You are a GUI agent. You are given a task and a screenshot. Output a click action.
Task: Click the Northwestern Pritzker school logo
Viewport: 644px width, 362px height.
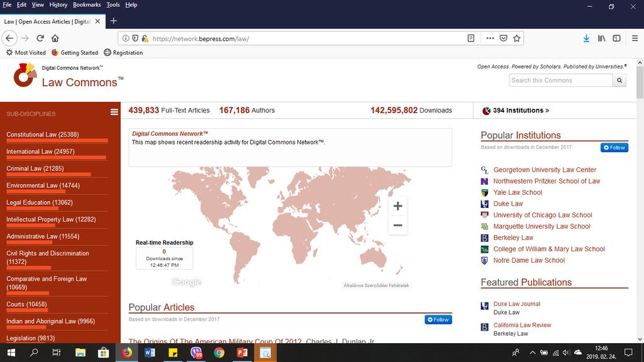(x=485, y=181)
